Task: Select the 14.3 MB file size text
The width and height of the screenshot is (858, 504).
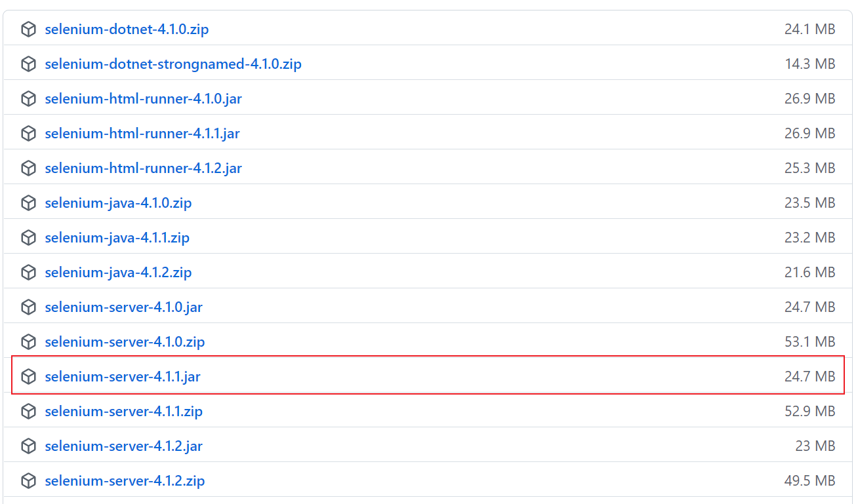Action: [809, 64]
